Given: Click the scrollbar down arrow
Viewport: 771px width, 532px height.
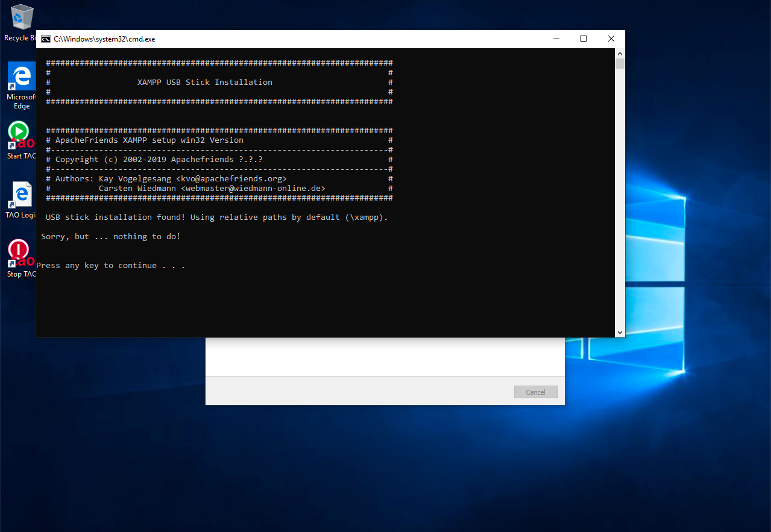Looking at the screenshot, I should pyautogui.click(x=620, y=331).
